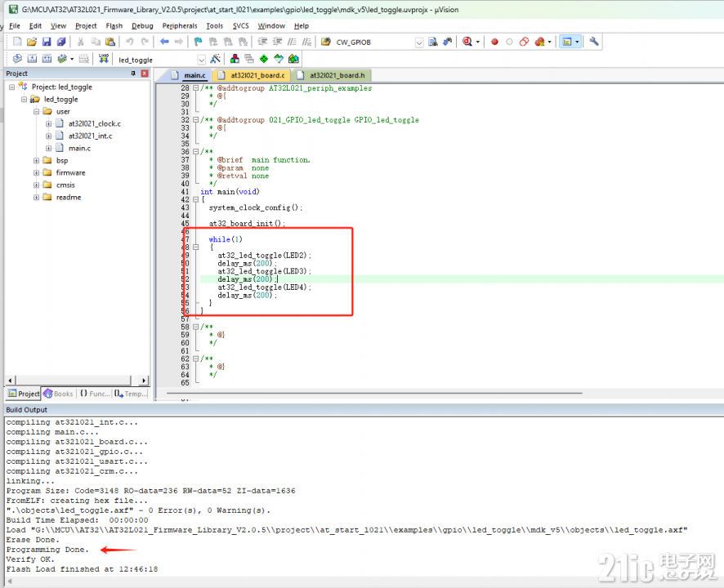Image resolution: width=724 pixels, height=588 pixels.
Task: Expand the bsp folder
Action: click(36, 160)
